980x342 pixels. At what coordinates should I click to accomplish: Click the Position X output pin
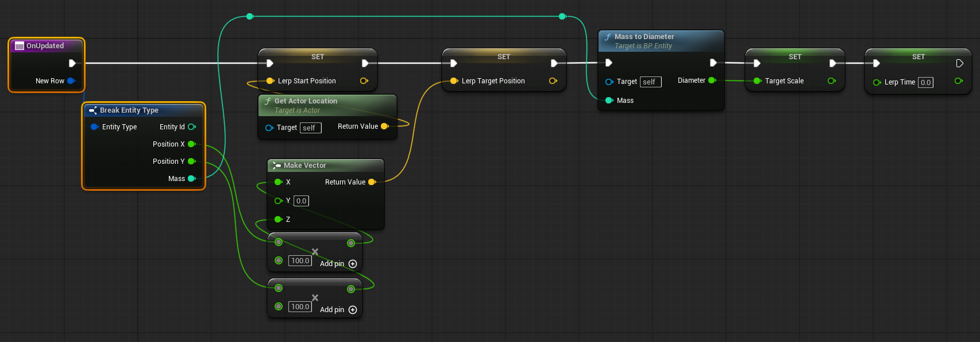[192, 144]
